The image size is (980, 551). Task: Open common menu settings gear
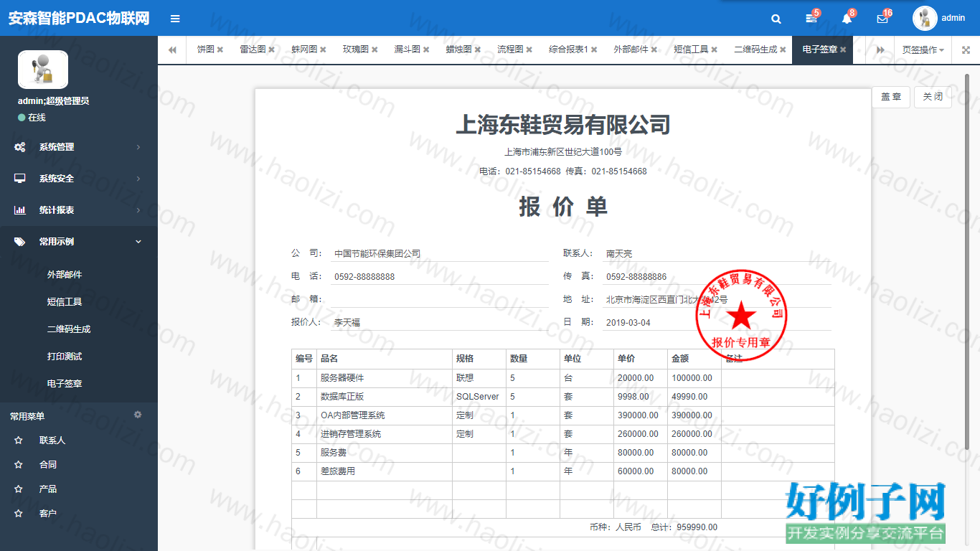(x=138, y=415)
